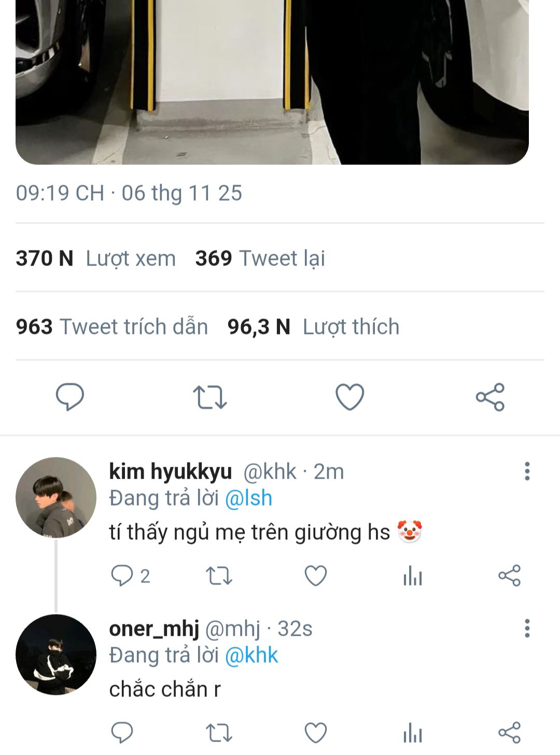Open the 963 Tweet trích dẫn list
560x755 pixels.
[x=112, y=327]
